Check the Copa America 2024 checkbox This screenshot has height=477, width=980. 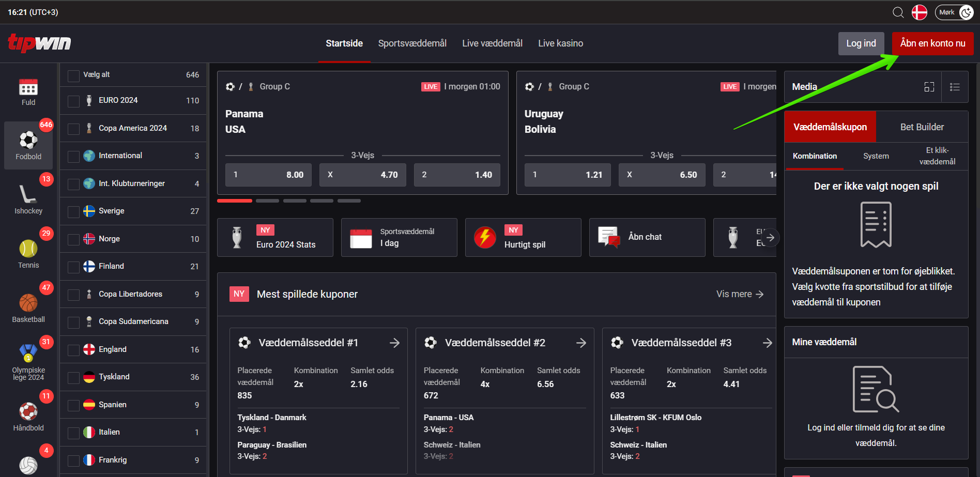(x=74, y=129)
